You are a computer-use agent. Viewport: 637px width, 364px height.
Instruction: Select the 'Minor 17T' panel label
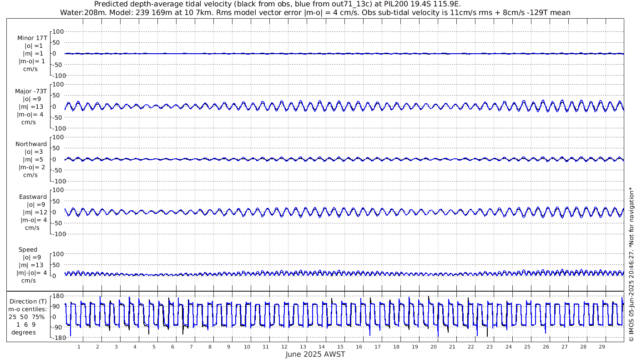pyautogui.click(x=32, y=38)
